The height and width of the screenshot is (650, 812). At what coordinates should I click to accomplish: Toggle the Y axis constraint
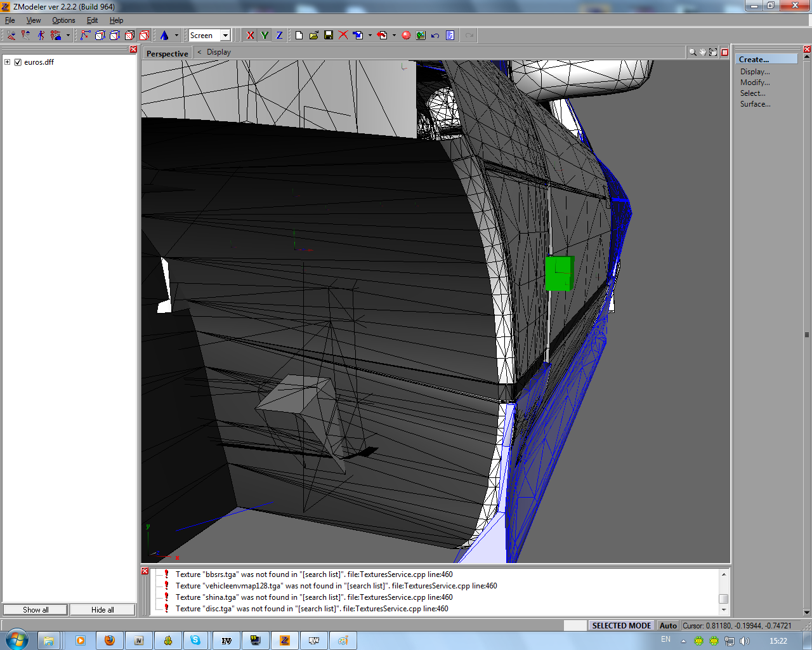pyautogui.click(x=265, y=36)
